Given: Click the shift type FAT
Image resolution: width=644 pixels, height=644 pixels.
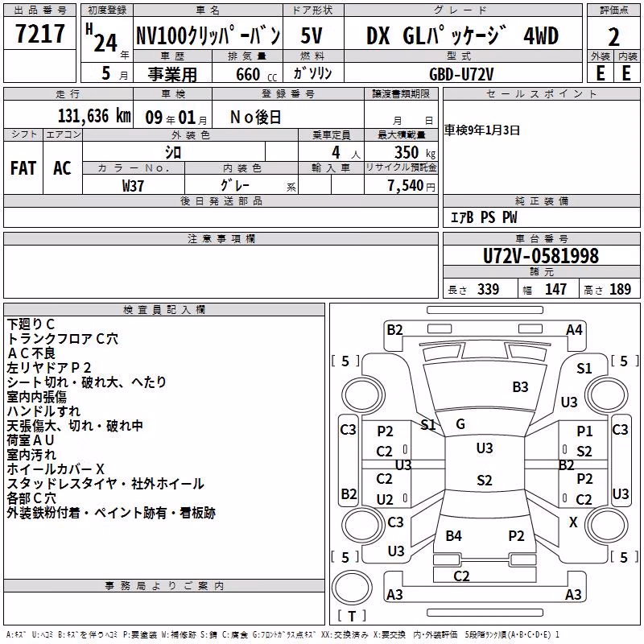Looking at the screenshot, I should [23, 168].
